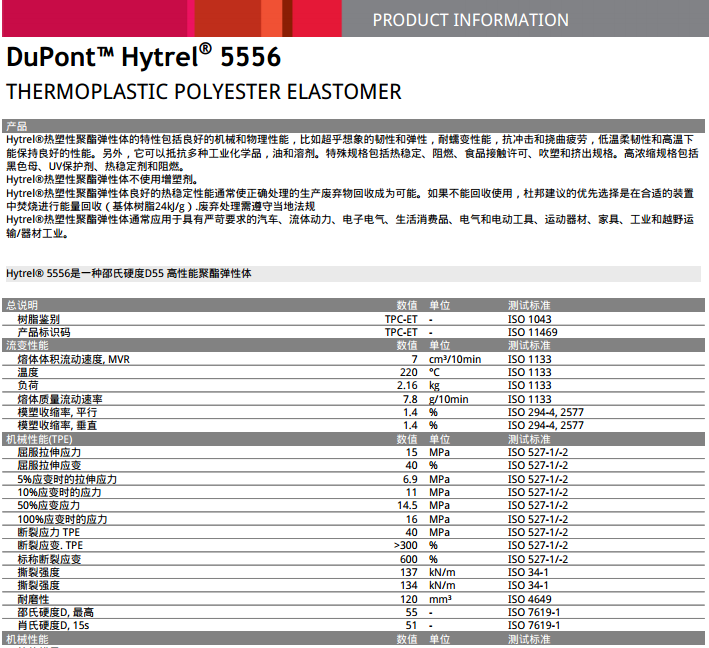Click the value 2.16 in 负荷 row
Image resolution: width=709 pixels, height=648 pixels.
tap(407, 385)
